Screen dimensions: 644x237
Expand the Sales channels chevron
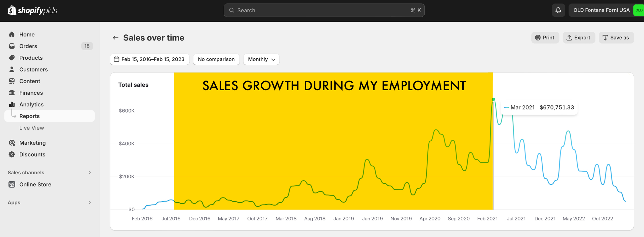click(x=90, y=173)
